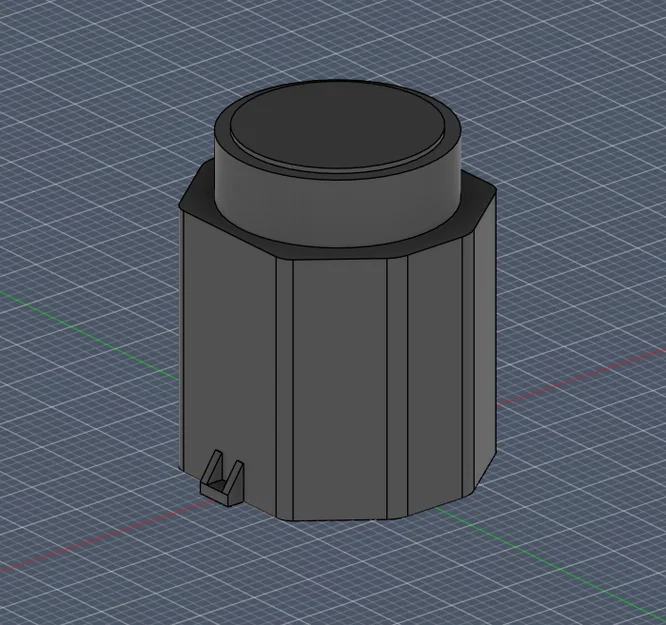The height and width of the screenshot is (625, 666).
Task: Select the circular top face of the cylinder
Action: coord(338,124)
